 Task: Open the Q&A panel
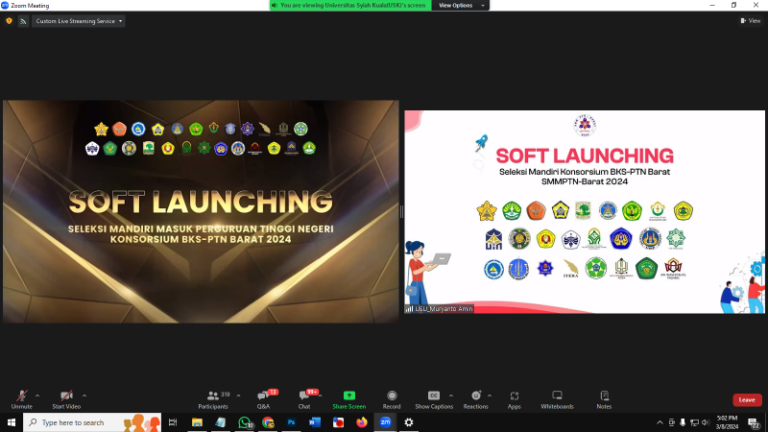coord(264,399)
